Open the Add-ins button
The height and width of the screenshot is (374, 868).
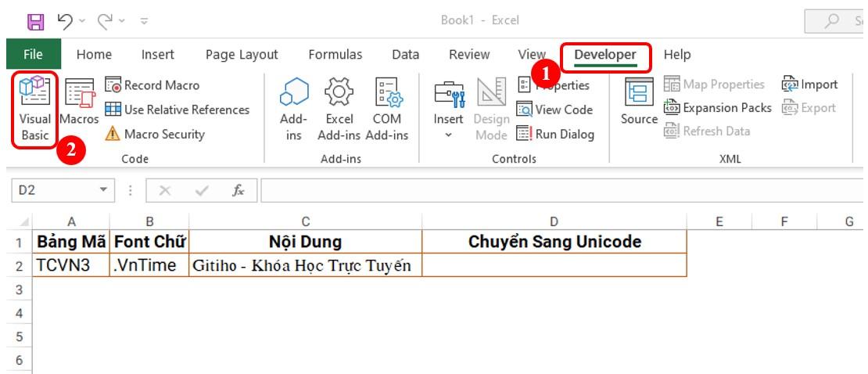point(293,110)
